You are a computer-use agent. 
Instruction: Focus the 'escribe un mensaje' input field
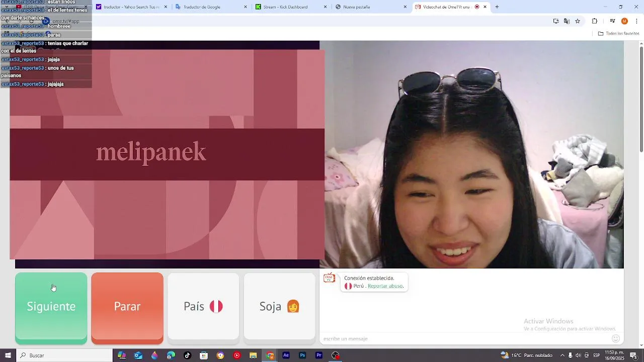465,339
